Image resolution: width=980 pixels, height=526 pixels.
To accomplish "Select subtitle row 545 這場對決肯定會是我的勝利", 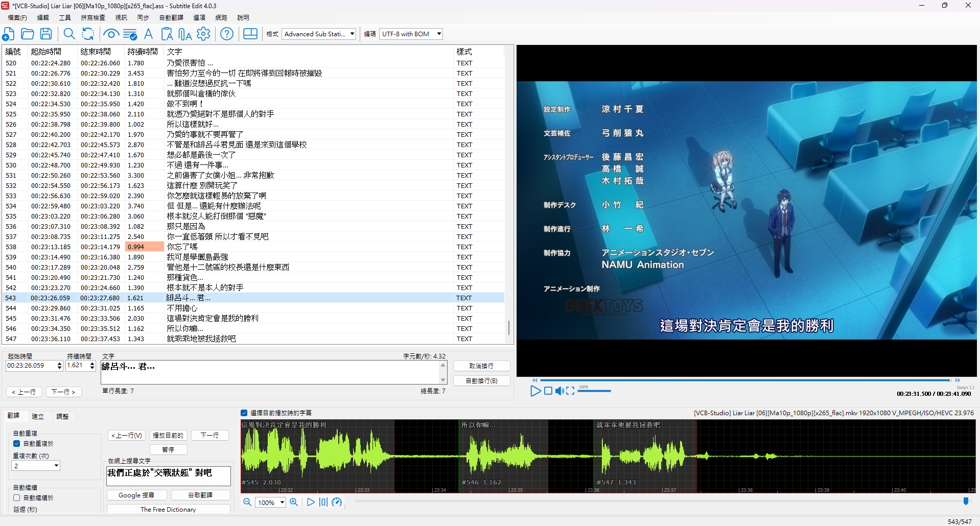I will [253, 318].
